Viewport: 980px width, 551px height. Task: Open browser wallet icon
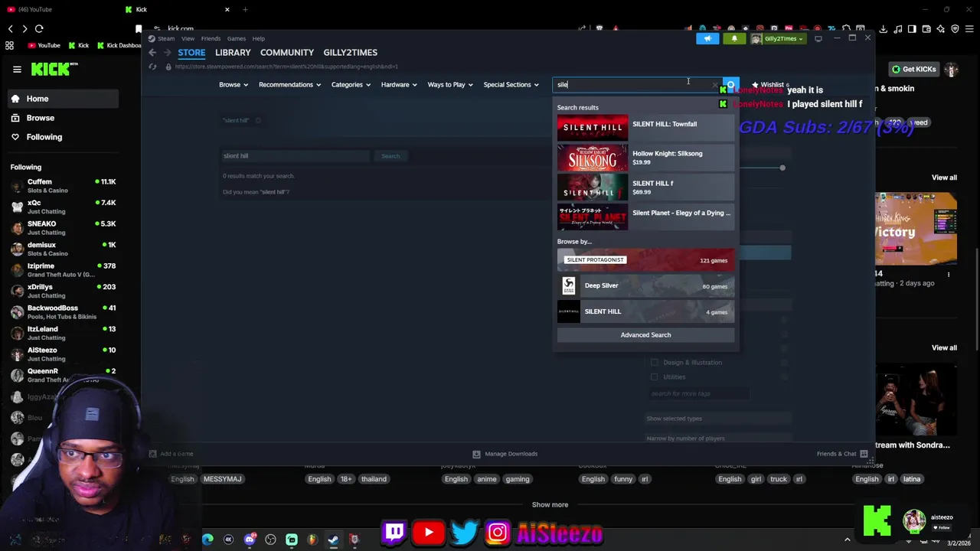[926, 29]
